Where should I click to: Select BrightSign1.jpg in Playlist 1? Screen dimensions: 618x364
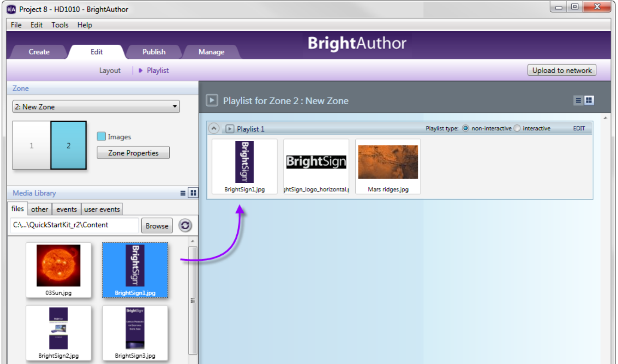(x=245, y=166)
